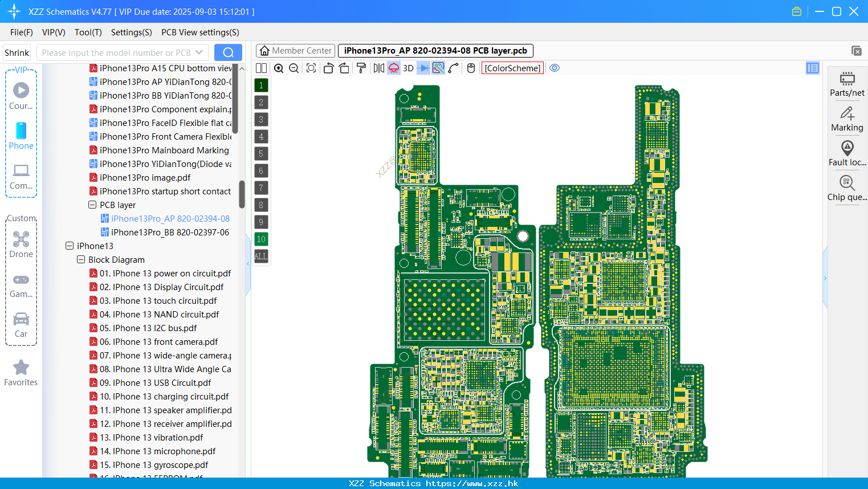The height and width of the screenshot is (489, 868).
Task: Select the Computer category
Action: pos(21,176)
